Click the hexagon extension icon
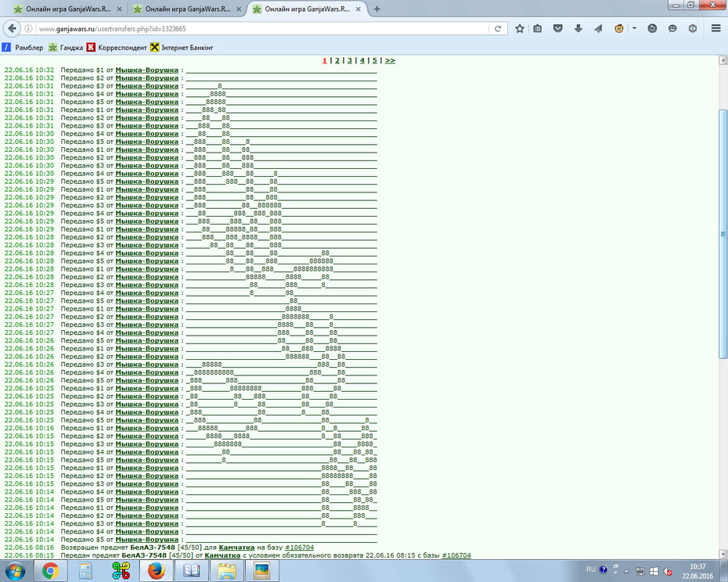Screen dimensions: 728x582 click(x=693, y=29)
